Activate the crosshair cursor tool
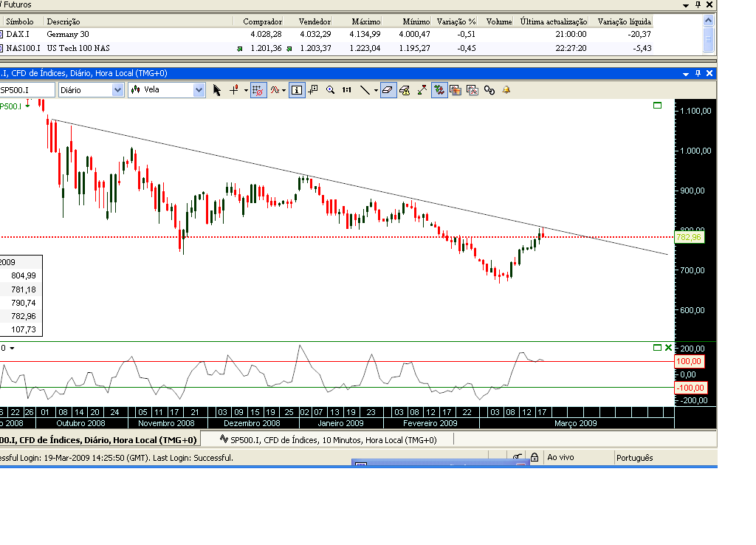Image resolution: width=756 pixels, height=545 pixels. pos(234,90)
